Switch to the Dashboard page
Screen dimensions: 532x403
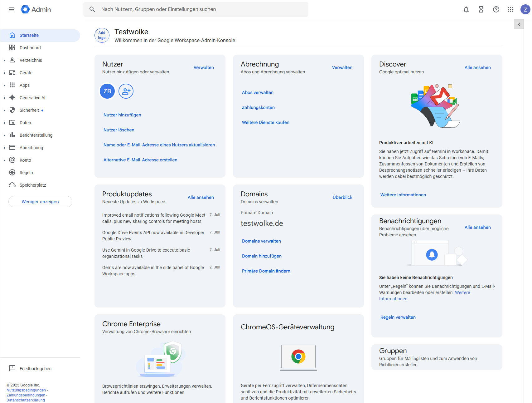tap(30, 47)
